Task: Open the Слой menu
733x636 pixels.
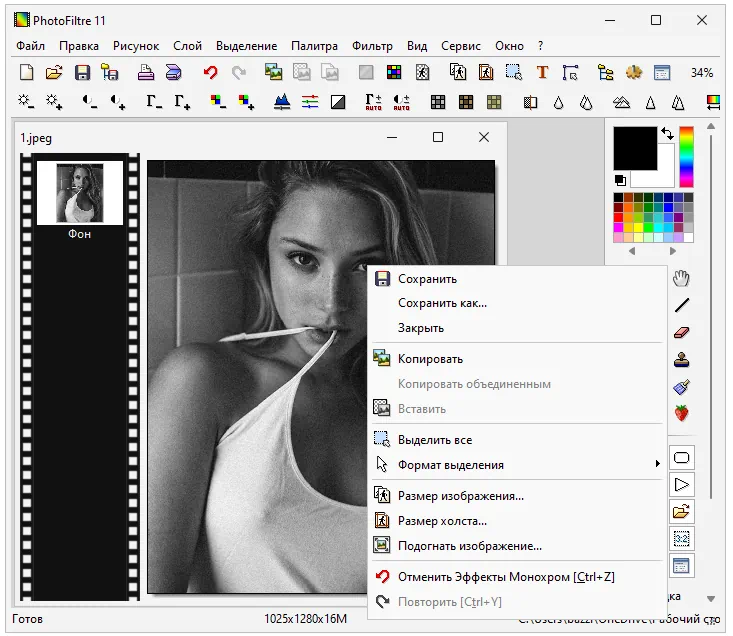Action: click(187, 46)
